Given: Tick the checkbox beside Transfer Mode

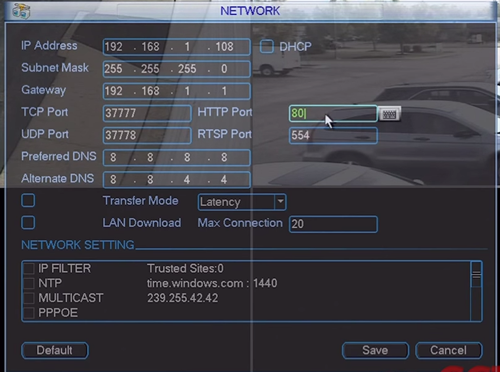Looking at the screenshot, I should tap(28, 201).
